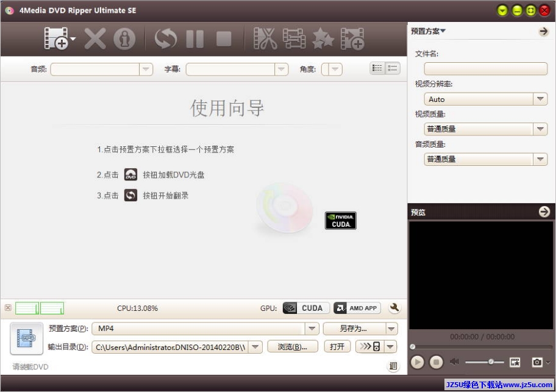Click the 另存为... button
Viewport: 556px width, 392px height.
click(x=354, y=329)
